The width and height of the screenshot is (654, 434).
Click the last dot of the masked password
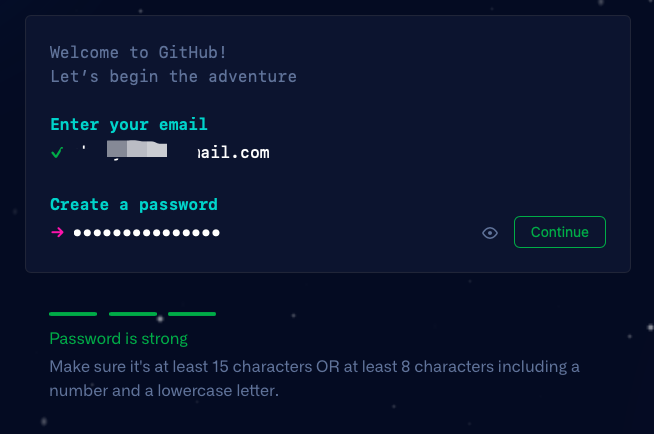point(216,233)
